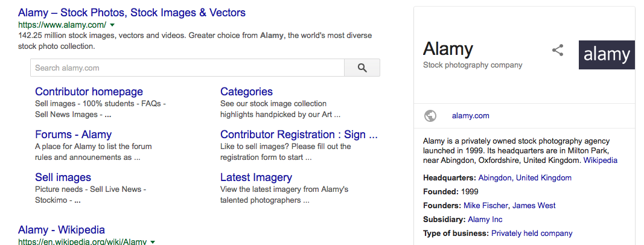
Task: Visit the Sell images sitelink
Action: (x=63, y=177)
